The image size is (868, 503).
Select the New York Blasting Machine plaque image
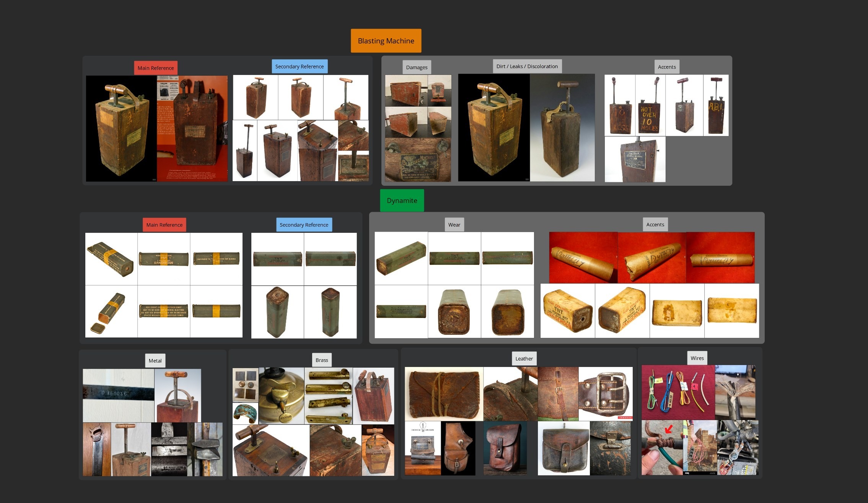(635, 159)
